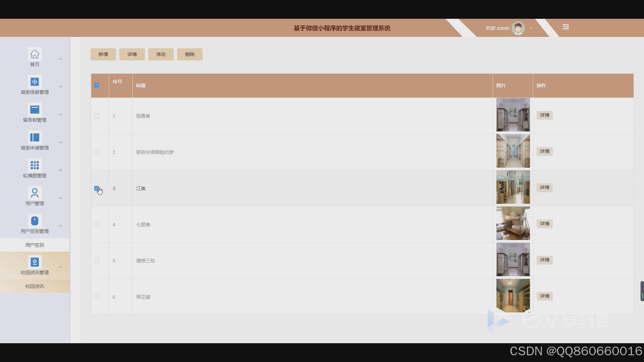Click the 用户签到管理 mouse icon
The width and height of the screenshot is (644, 362).
(35, 221)
